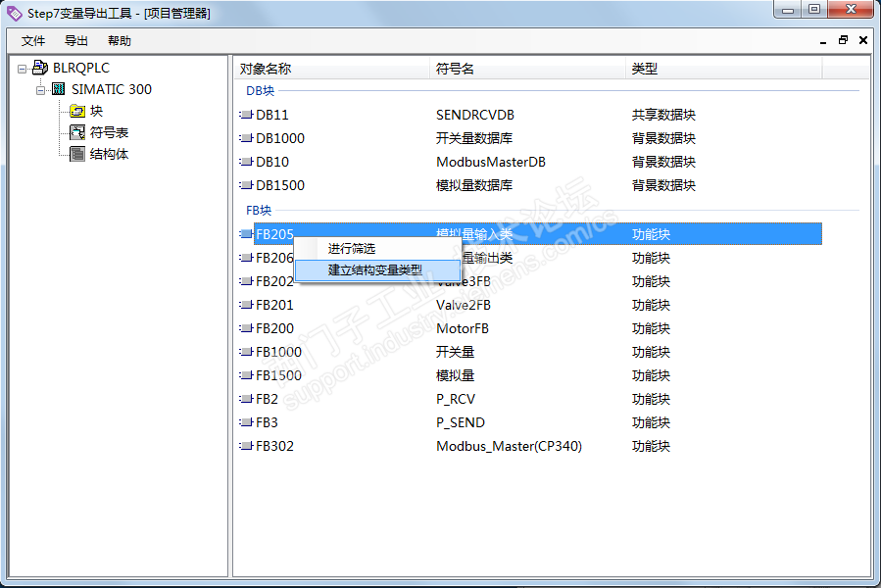Screen dimensions: 881x588
Task: Click the Modbus_Master(CP340) symbol name
Action: point(509,447)
